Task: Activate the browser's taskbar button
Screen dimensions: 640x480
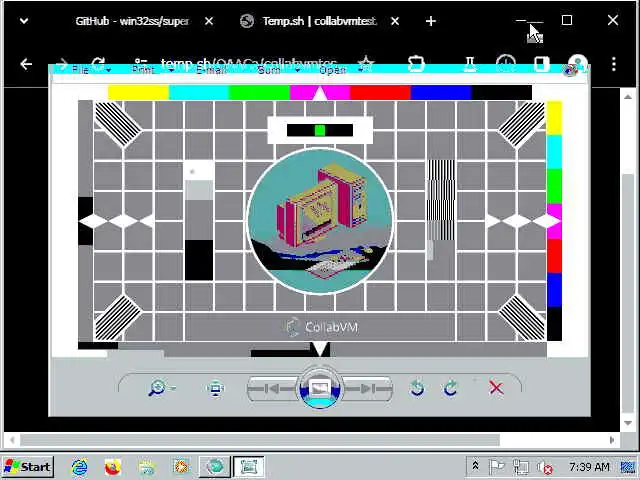Action: [x=215, y=467]
